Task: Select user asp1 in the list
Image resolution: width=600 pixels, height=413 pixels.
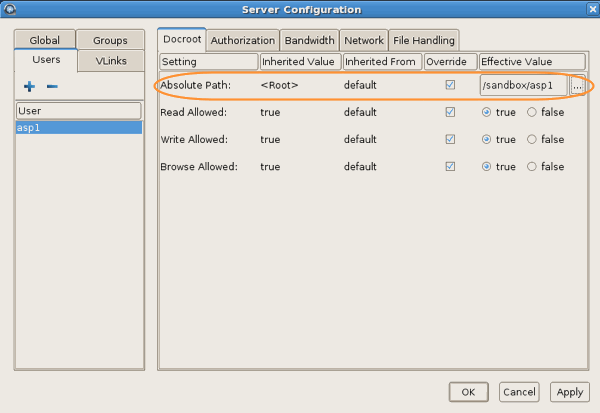Action: coord(79,127)
